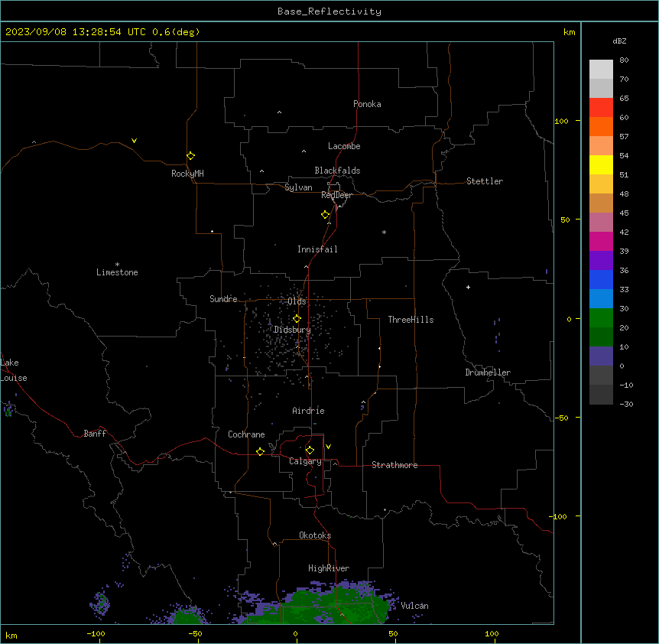Click the white plus marker northwest of Drumheller
This screenshot has width=659, height=644.
coord(468,287)
